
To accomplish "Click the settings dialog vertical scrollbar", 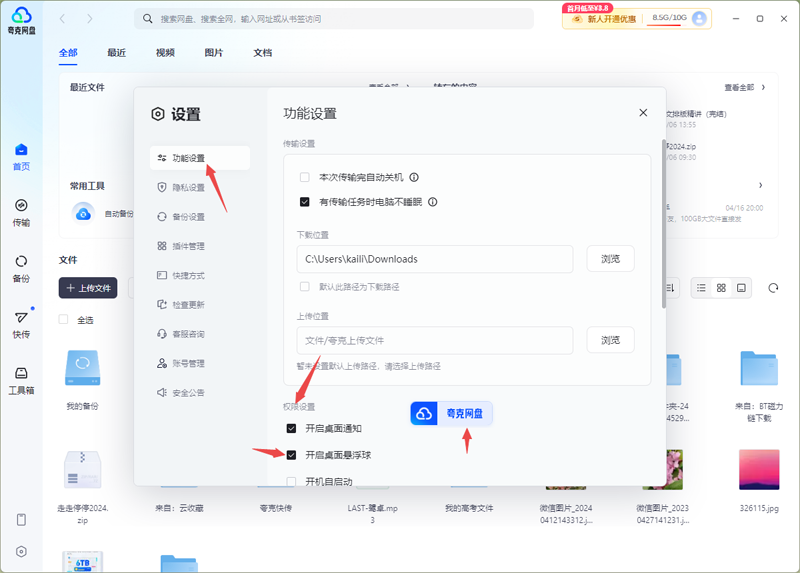I will point(661,230).
